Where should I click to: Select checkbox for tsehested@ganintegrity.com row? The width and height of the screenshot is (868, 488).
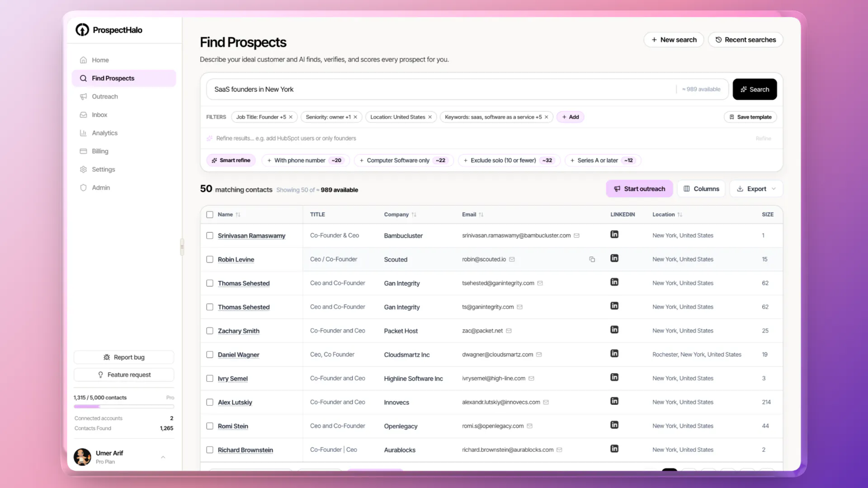coord(210,283)
